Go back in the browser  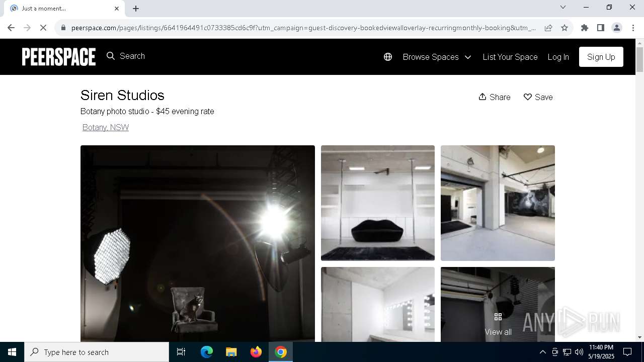11,28
